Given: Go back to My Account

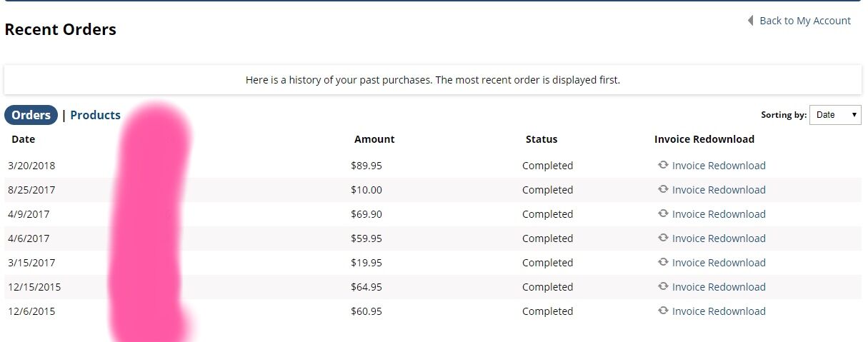Looking at the screenshot, I should pyautogui.click(x=805, y=21).
